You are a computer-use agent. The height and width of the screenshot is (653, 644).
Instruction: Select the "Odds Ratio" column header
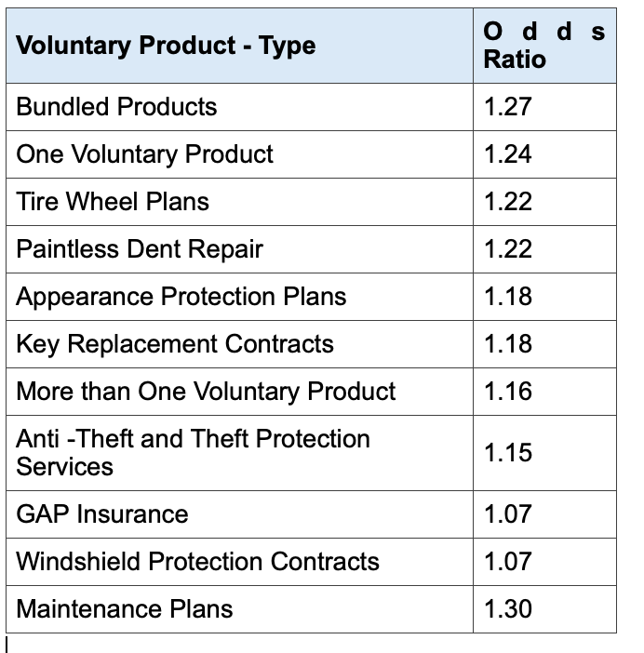[543, 46]
